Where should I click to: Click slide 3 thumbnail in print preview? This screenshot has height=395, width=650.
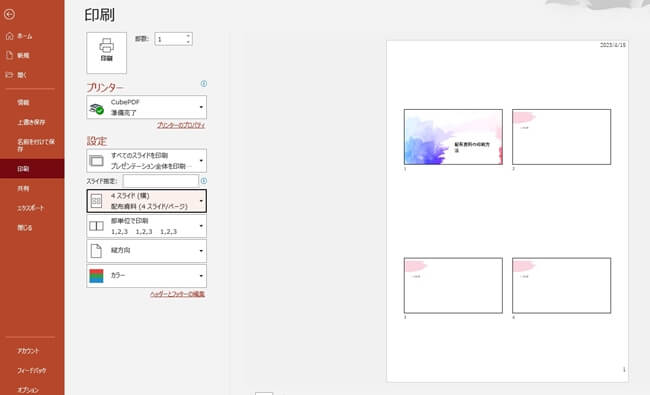pyautogui.click(x=453, y=286)
